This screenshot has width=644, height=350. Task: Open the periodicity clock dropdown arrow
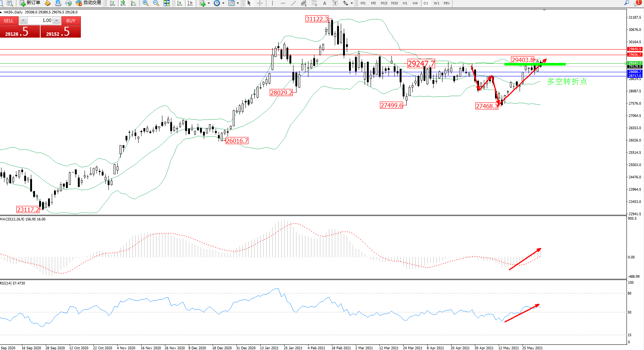tap(223, 3)
